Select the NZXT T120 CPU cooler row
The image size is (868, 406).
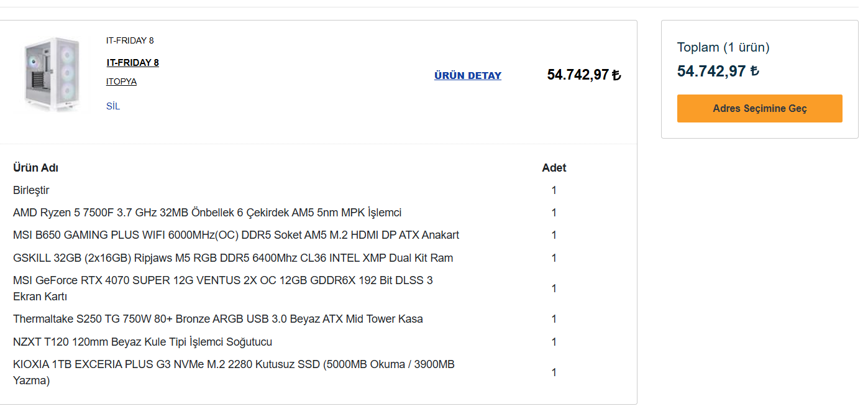(142, 342)
